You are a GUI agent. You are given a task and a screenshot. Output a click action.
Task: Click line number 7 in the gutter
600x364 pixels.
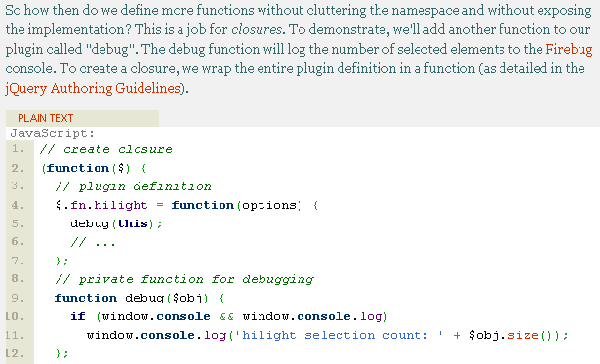click(18, 261)
